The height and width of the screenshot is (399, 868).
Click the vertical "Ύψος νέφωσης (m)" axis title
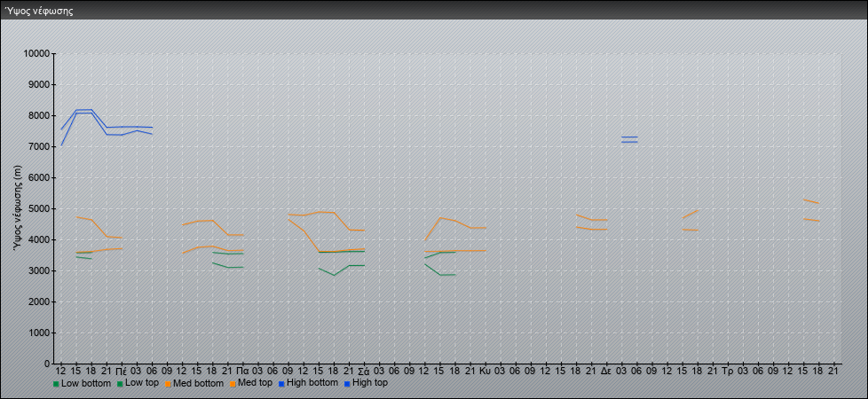19,208
